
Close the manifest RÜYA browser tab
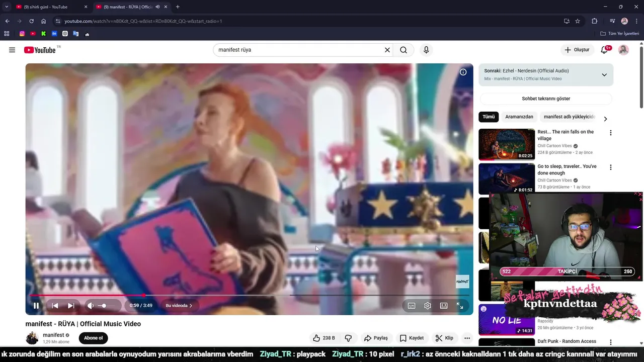pos(166,7)
